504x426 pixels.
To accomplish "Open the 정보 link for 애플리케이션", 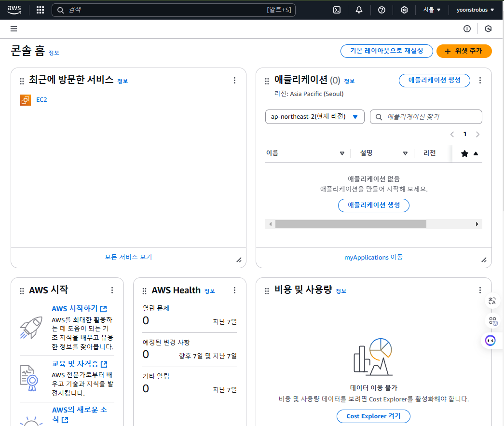I will click(x=349, y=82).
